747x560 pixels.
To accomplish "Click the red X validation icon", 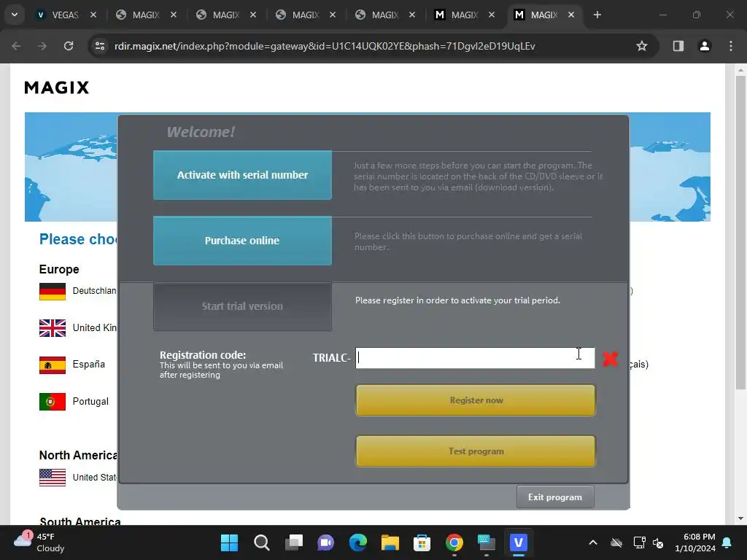I will pos(610,358).
